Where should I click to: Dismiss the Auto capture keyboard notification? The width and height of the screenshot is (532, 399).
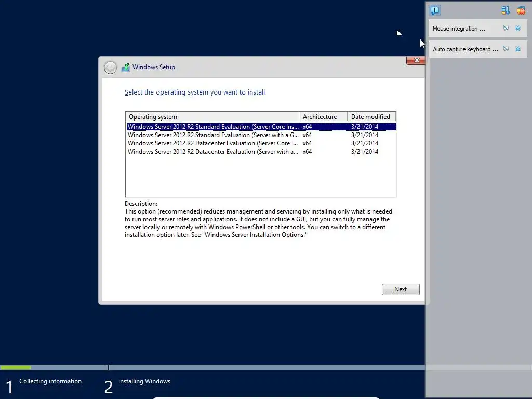[518, 49]
